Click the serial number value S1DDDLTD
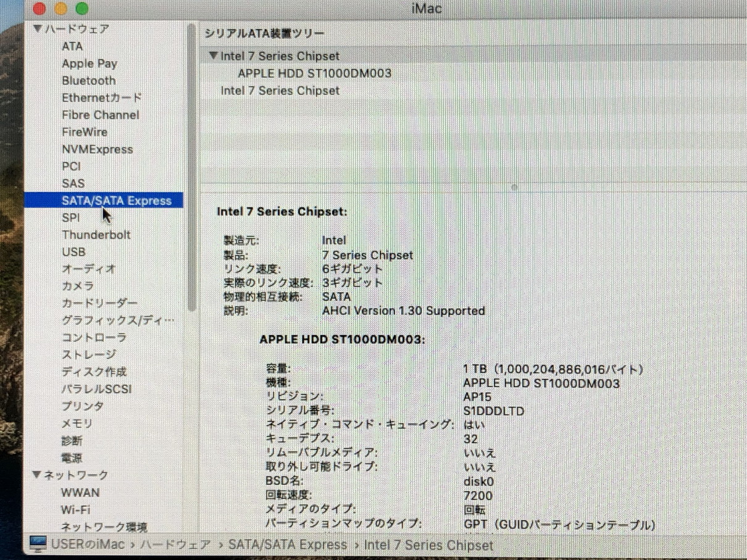Image resolution: width=747 pixels, height=560 pixels. (493, 411)
